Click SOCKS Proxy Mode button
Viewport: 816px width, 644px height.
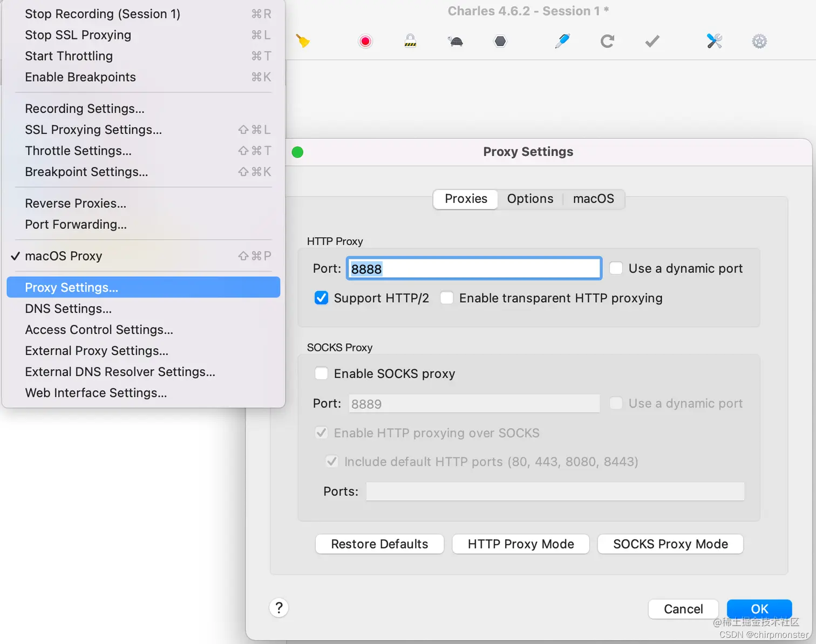point(670,544)
